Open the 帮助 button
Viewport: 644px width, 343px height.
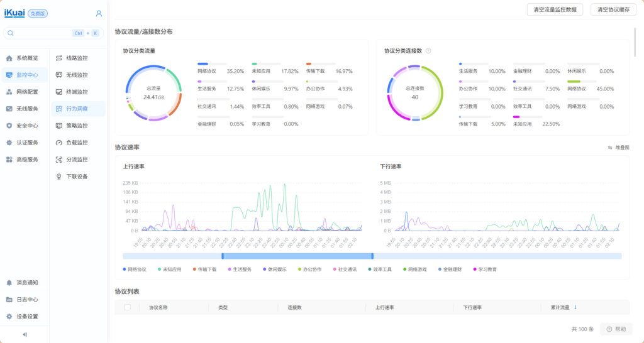pos(616,329)
